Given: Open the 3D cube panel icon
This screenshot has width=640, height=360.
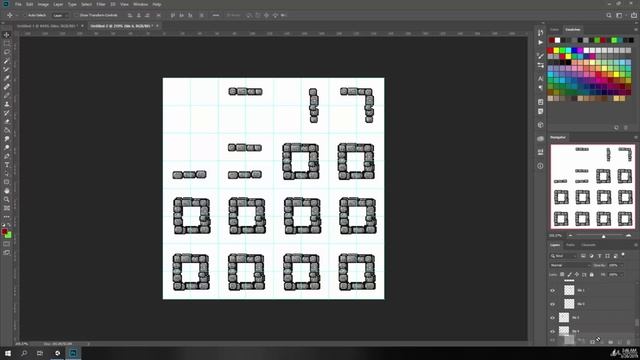Looking at the screenshot, I should coord(540,125).
